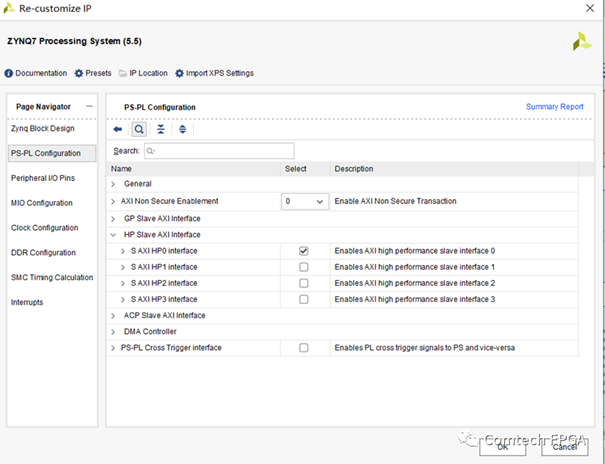This screenshot has width=605, height=464.
Task: Enable S AXI HP1 interface checkbox
Action: point(304,267)
